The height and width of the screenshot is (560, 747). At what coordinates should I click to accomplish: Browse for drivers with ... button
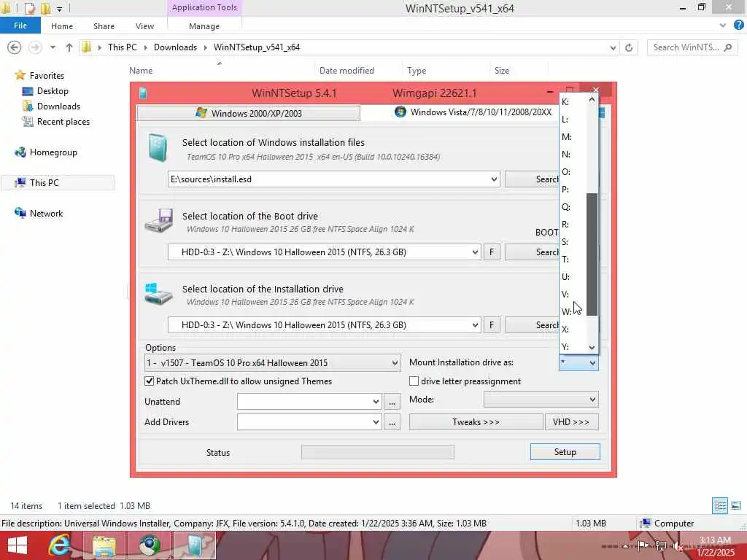click(392, 422)
